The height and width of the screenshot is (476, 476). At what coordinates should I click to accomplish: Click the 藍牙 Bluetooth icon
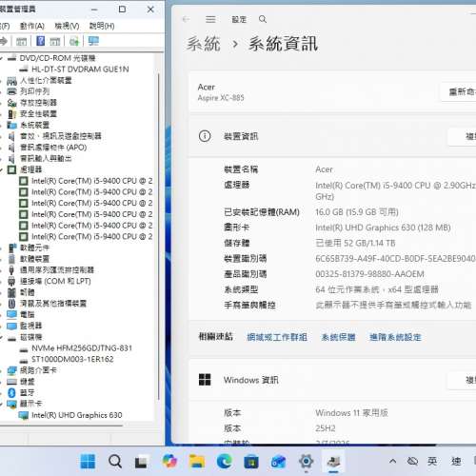pyautogui.click(x=11, y=393)
